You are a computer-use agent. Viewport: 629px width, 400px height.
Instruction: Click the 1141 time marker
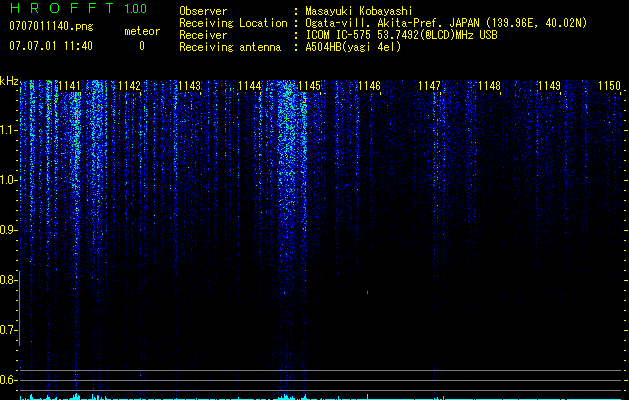point(69,86)
